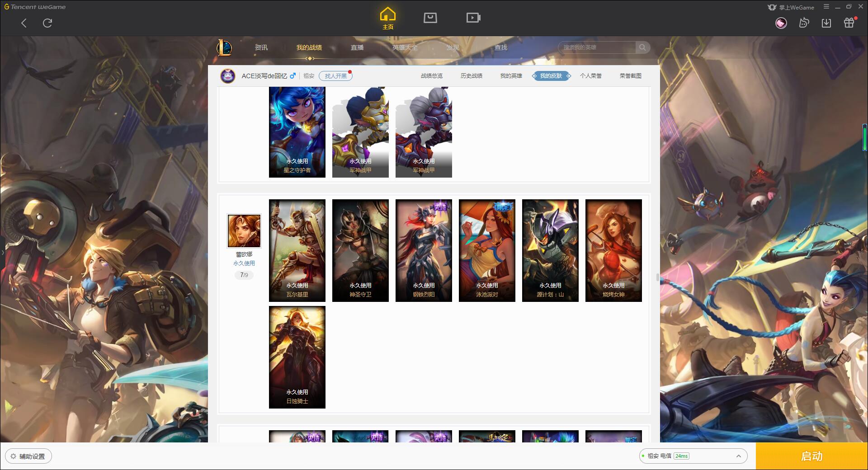The width and height of the screenshot is (868, 470).
Task: Open the video live-stream icon in top bar
Action: click(473, 18)
